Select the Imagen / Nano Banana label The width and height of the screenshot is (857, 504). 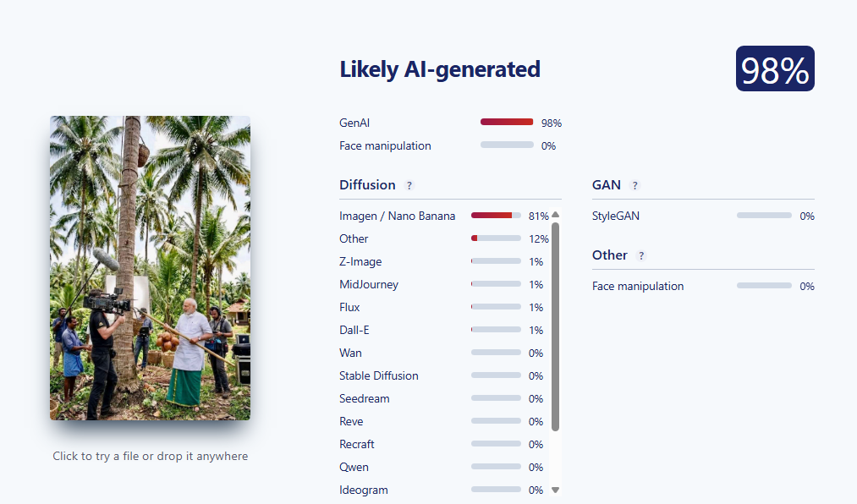[397, 216]
